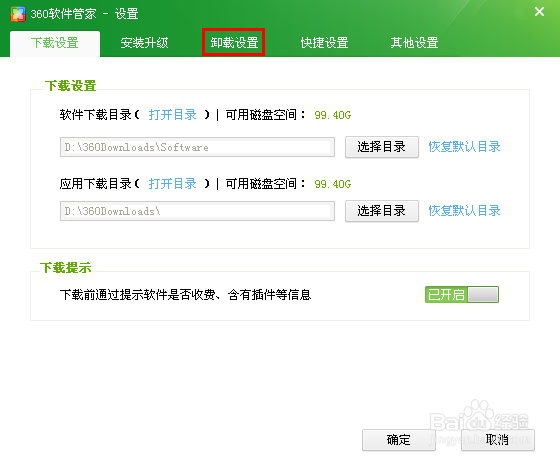Click 打开目录 link for 应用下载目录
The height and width of the screenshot is (460, 560).
point(172,184)
